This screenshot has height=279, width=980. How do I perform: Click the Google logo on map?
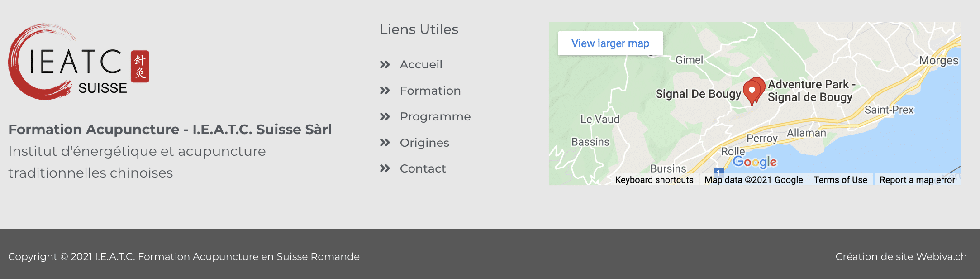(754, 162)
